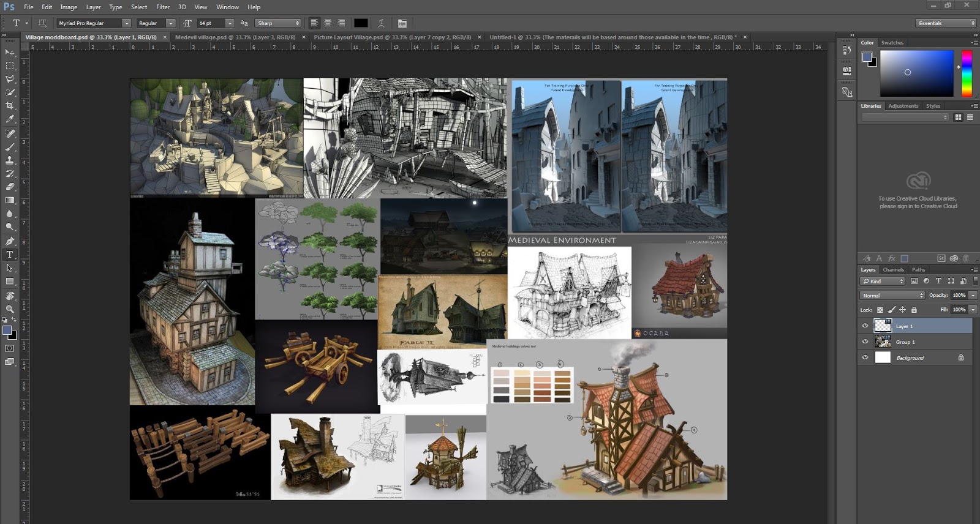Switch to the Swatches tab
The height and width of the screenshot is (524, 980).
pyautogui.click(x=892, y=43)
